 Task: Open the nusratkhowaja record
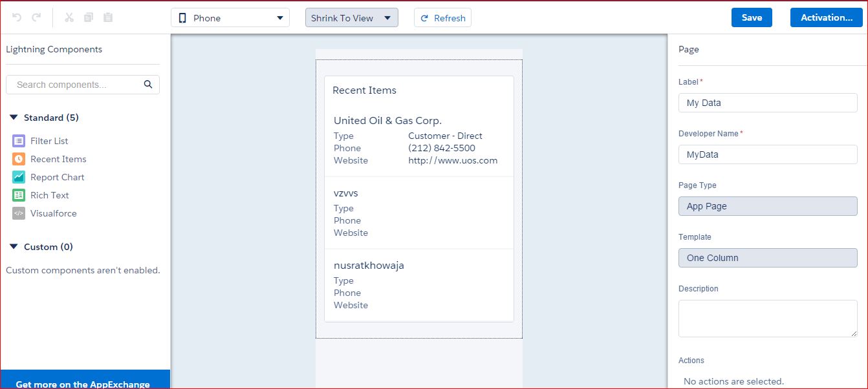click(369, 266)
